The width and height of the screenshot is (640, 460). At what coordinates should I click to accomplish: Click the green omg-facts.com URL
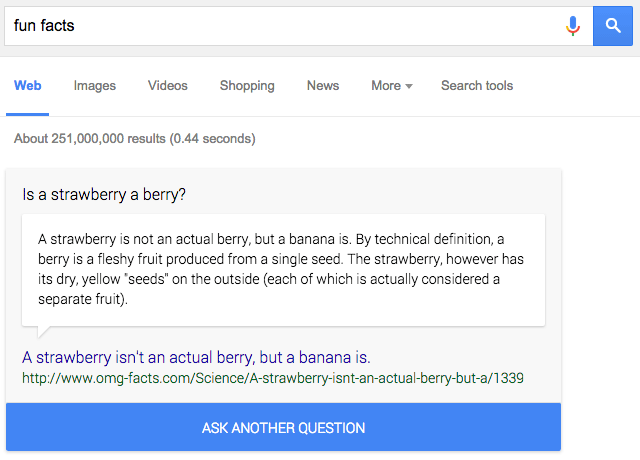pyautogui.click(x=272, y=378)
